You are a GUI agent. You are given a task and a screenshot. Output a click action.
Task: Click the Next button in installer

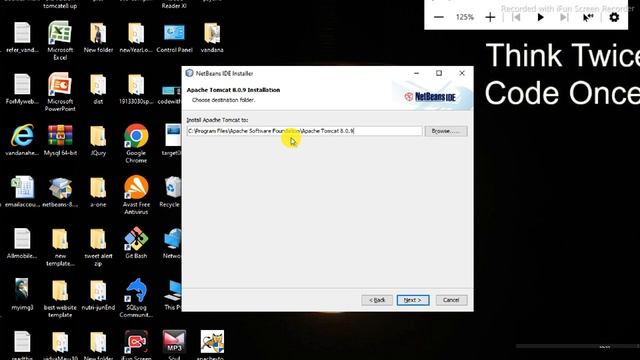(x=413, y=300)
